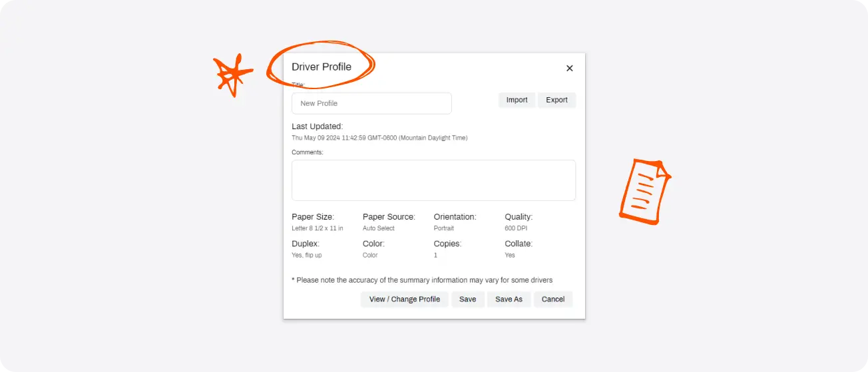Click the Quality 600 DPI value

[x=516, y=228]
